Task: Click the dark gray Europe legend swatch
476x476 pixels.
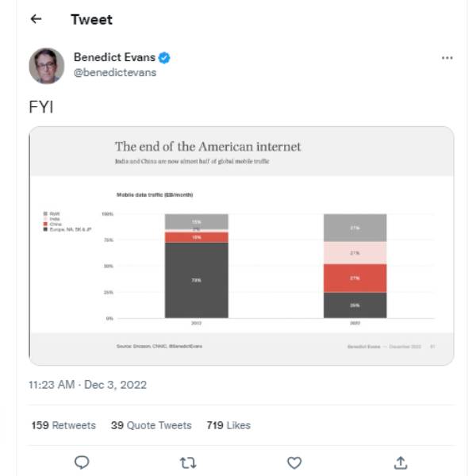Action: tap(46, 228)
